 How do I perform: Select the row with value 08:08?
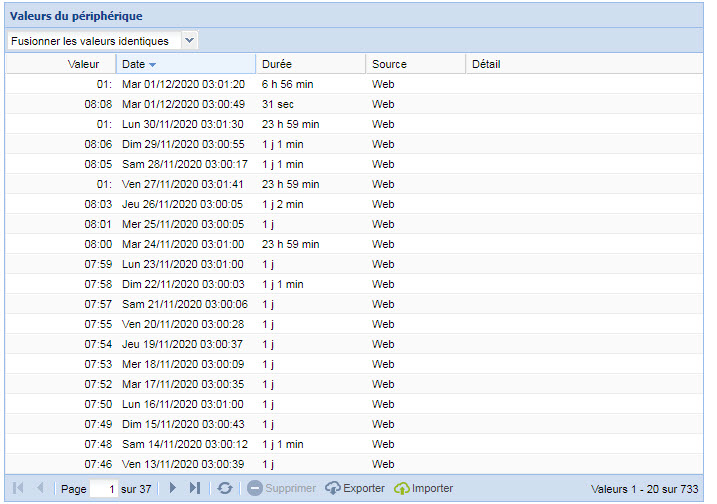[x=98, y=104]
